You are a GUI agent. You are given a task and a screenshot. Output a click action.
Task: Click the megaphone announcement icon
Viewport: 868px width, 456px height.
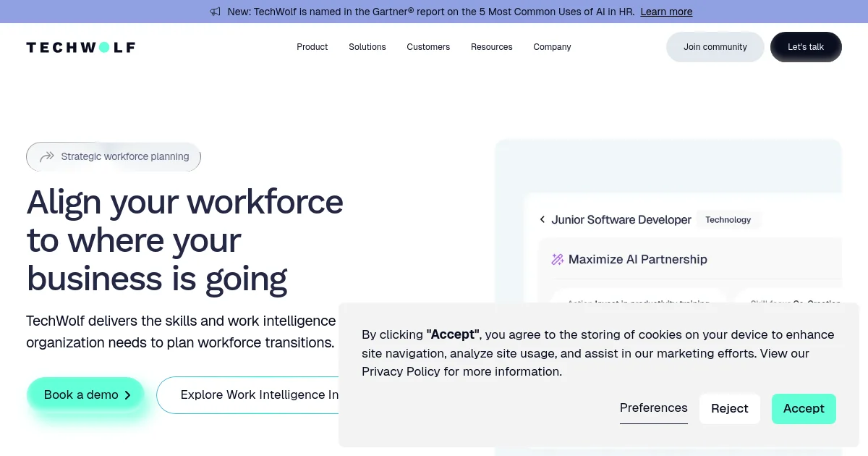215,12
